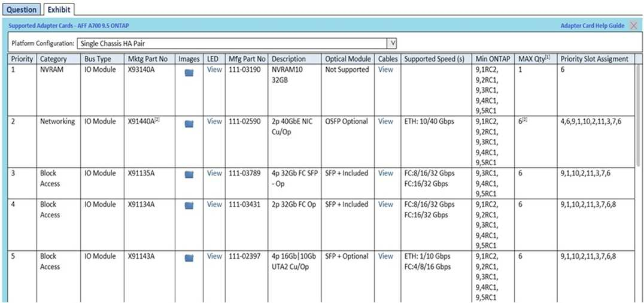644x303 pixels.
Task: Open images folder icon for X91134A row
Action: coord(189,205)
